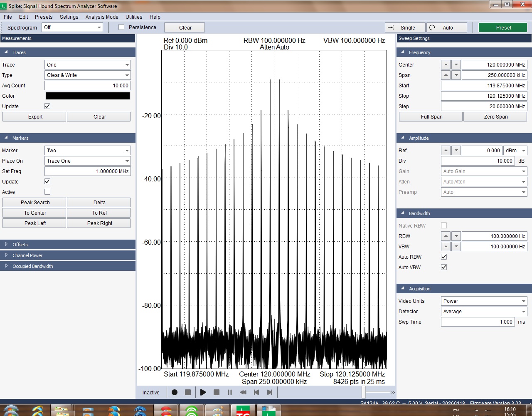Click the Export trace button
Image resolution: width=532 pixels, height=416 pixels.
pos(34,117)
